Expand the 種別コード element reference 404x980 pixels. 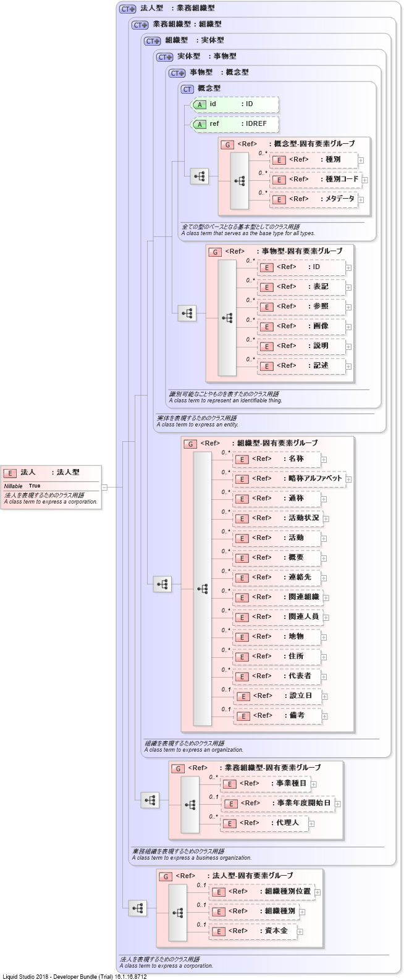[x=364, y=180]
